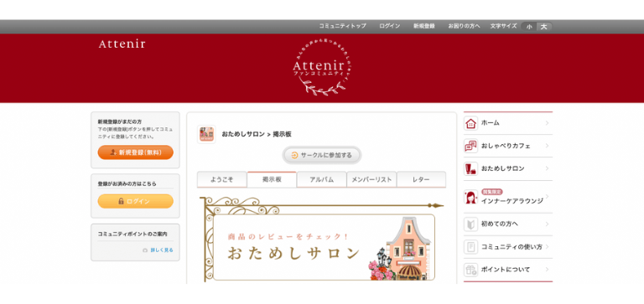Open ポイントについて sidebar label
This screenshot has width=644, height=304.
pos(506,270)
